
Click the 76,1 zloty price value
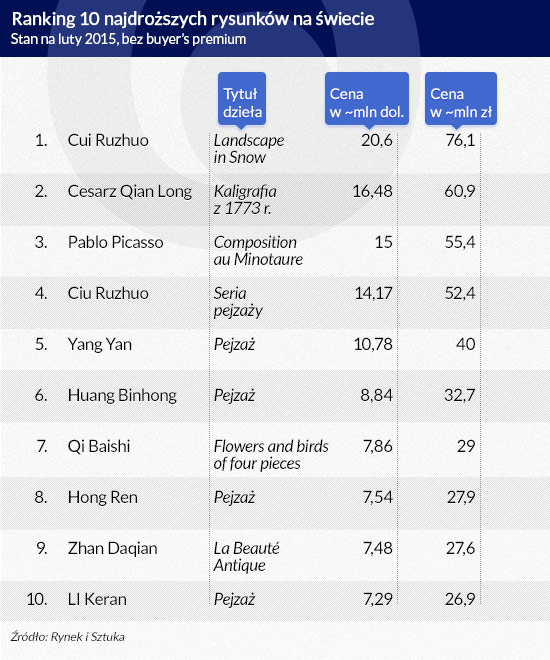[460, 140]
